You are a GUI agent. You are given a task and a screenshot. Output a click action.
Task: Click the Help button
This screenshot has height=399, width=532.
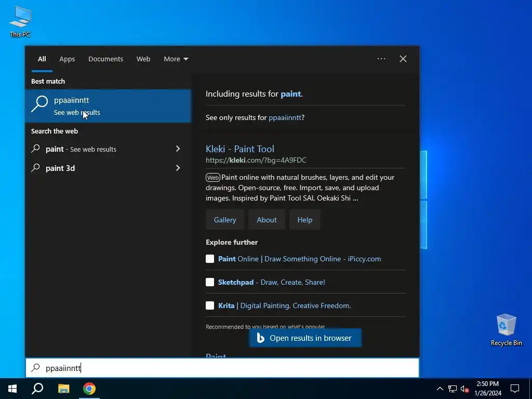click(304, 220)
